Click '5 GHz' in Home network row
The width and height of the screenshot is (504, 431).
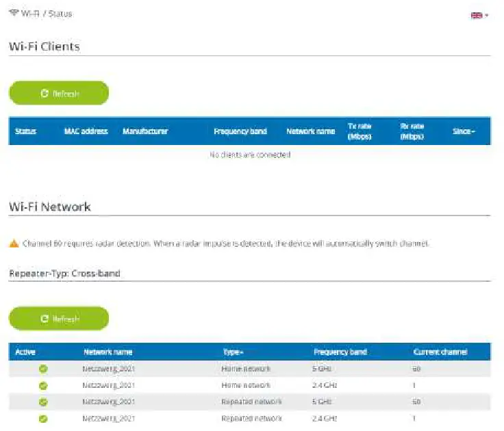pos(322,369)
